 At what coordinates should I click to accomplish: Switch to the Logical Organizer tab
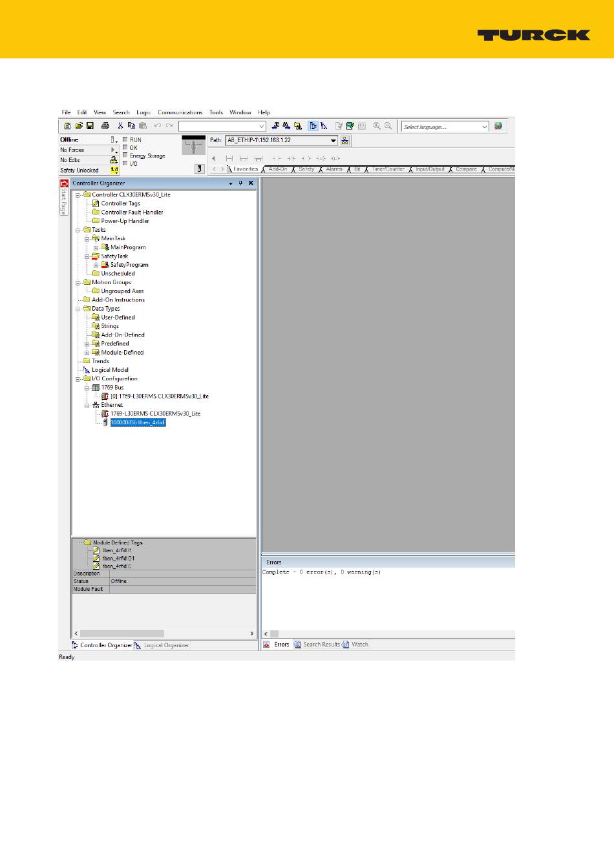[x=165, y=645]
